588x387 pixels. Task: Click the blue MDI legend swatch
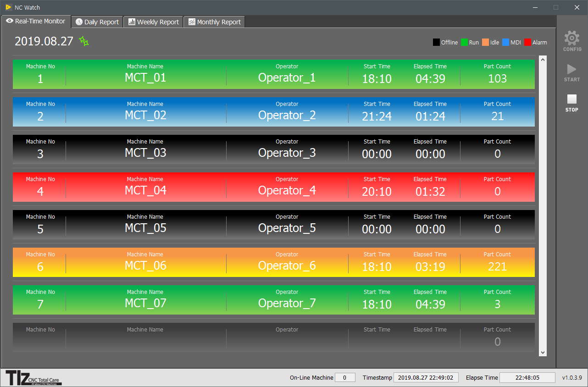click(506, 42)
